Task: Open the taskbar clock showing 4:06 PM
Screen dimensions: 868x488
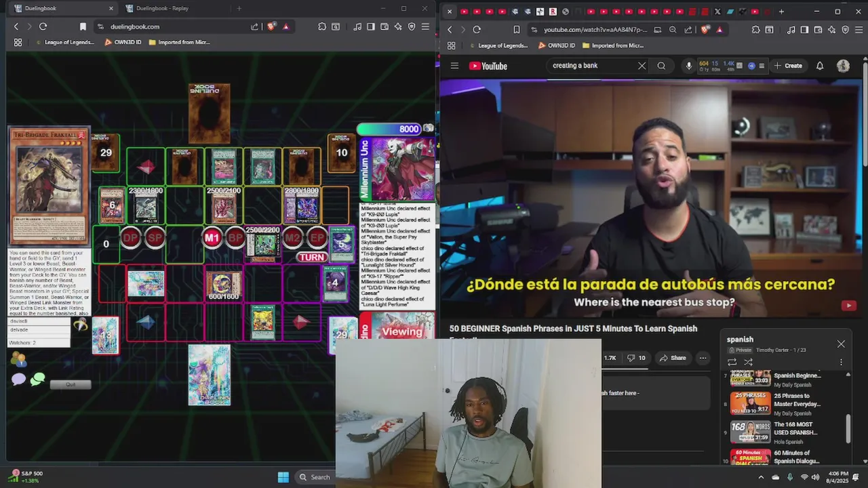Action: pyautogui.click(x=839, y=477)
